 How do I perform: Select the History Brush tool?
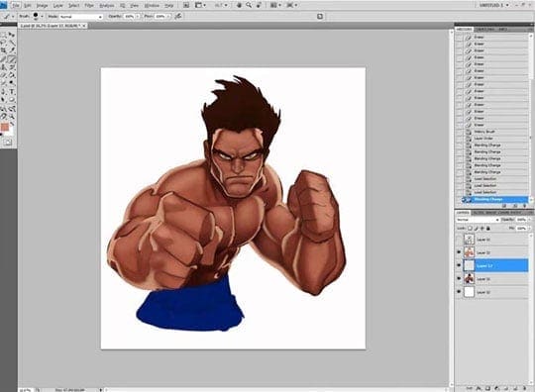point(12,66)
